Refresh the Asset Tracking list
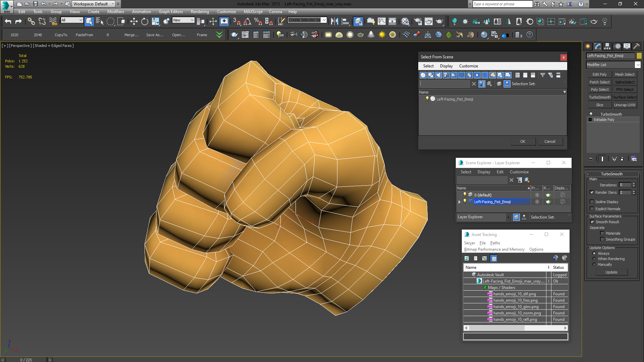The width and height of the screenshot is (644, 362). 467,258
